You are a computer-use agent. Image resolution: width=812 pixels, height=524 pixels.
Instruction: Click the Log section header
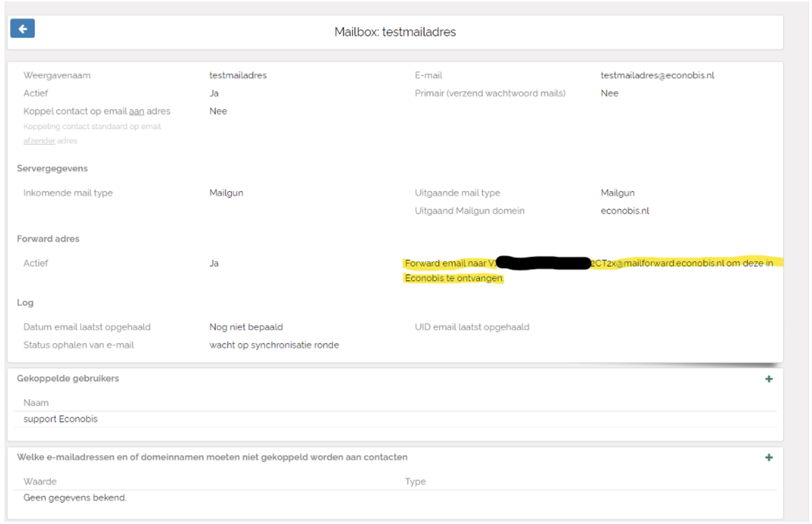click(x=25, y=303)
